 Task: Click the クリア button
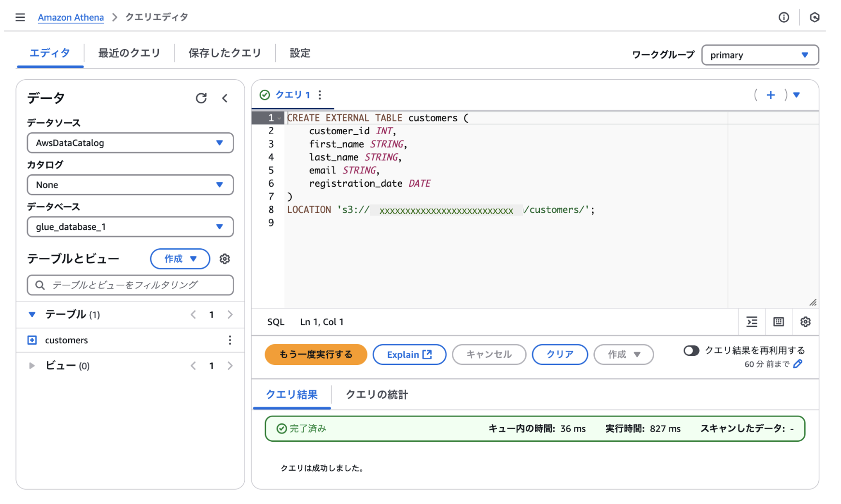[560, 355]
